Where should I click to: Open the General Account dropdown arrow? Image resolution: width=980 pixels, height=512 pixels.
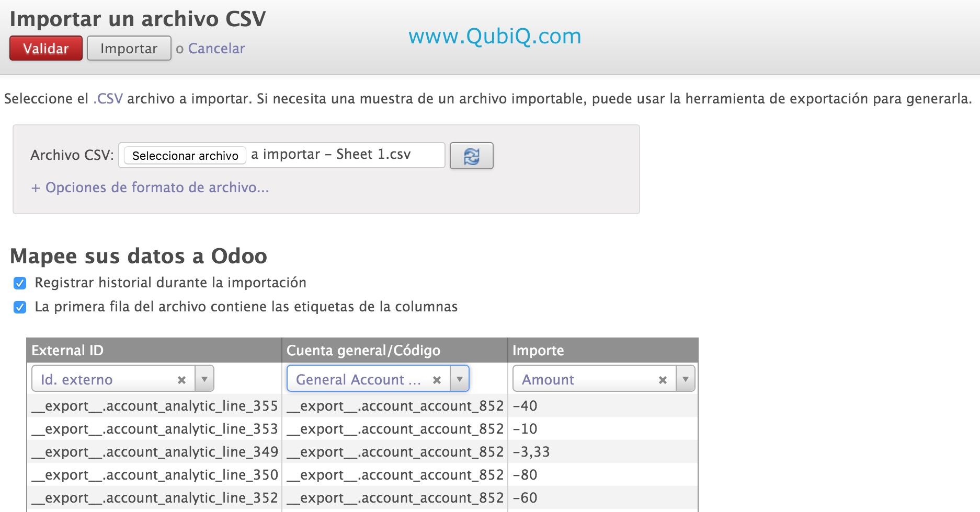(459, 379)
